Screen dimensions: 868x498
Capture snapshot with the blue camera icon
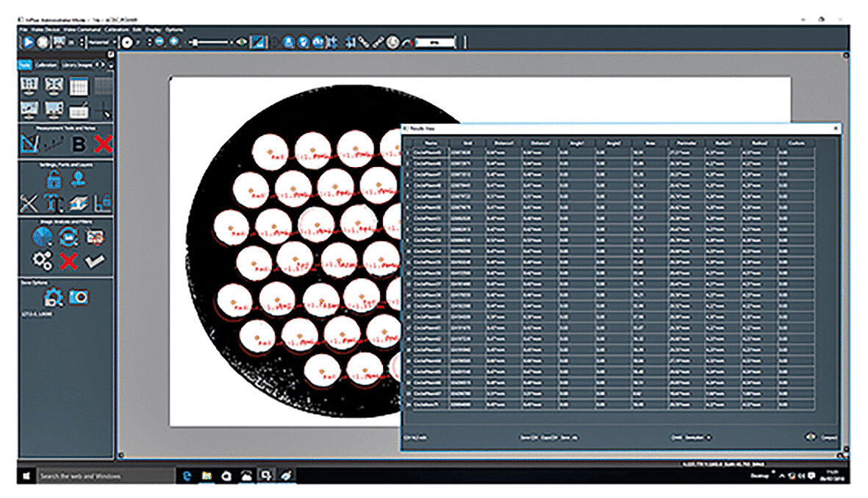click(x=78, y=297)
